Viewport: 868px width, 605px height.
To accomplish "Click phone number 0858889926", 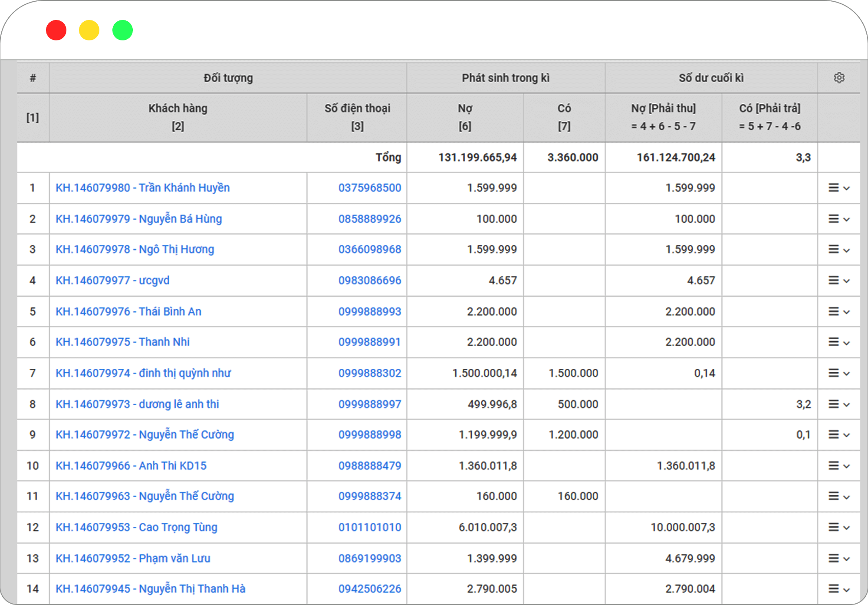I will 369,219.
